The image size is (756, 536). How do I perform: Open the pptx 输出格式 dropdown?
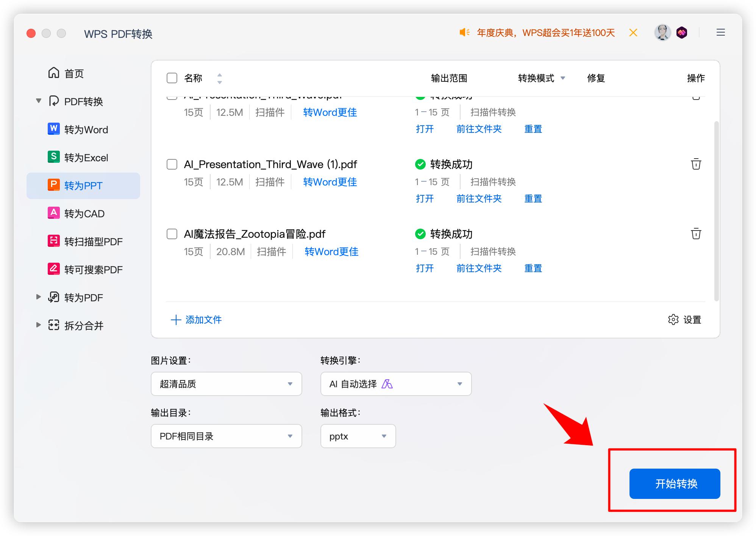pos(358,436)
